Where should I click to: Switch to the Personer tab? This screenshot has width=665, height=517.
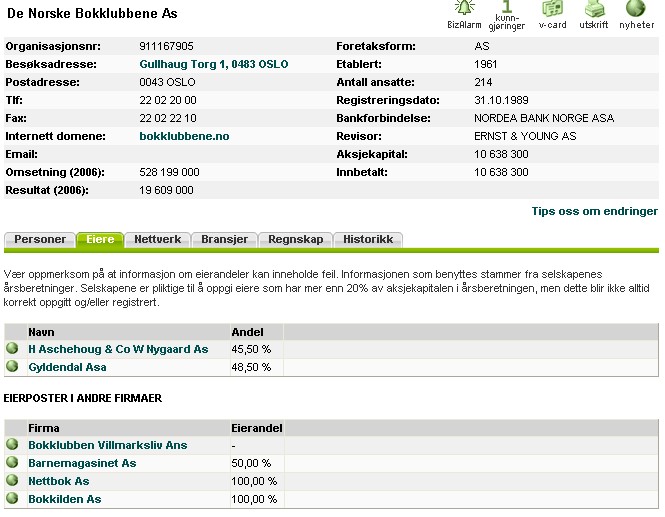click(40, 240)
